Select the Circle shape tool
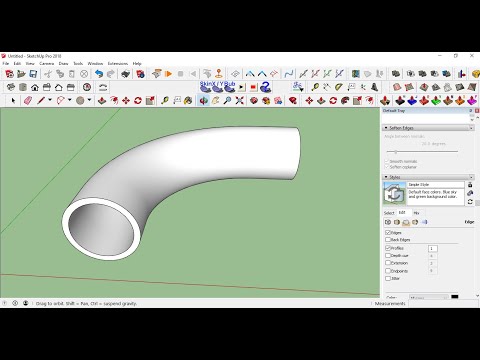Viewport: 480px width, 360px height. 80,100
